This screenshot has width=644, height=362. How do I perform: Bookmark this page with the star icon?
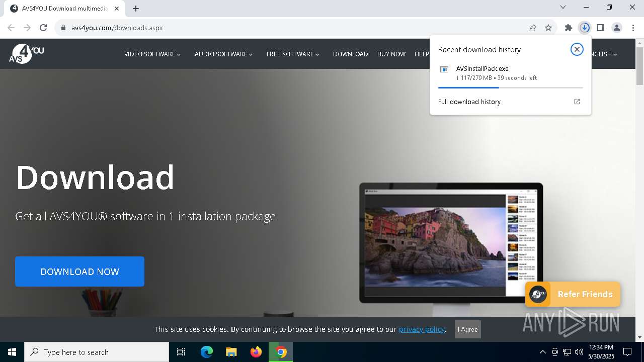click(548, 28)
